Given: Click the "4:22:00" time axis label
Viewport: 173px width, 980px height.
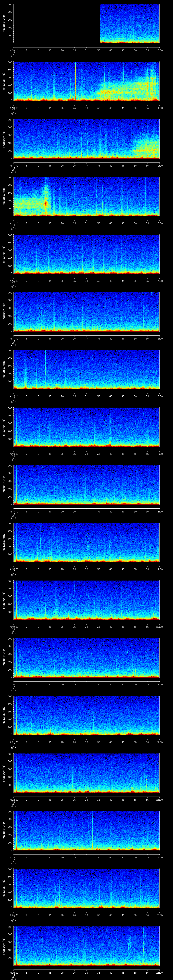Looking at the screenshot, I should point(14,799).
